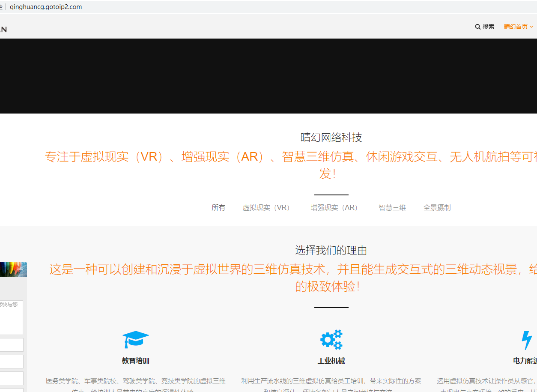Open the 电力能源 heading link
537x392 pixels.
525,361
